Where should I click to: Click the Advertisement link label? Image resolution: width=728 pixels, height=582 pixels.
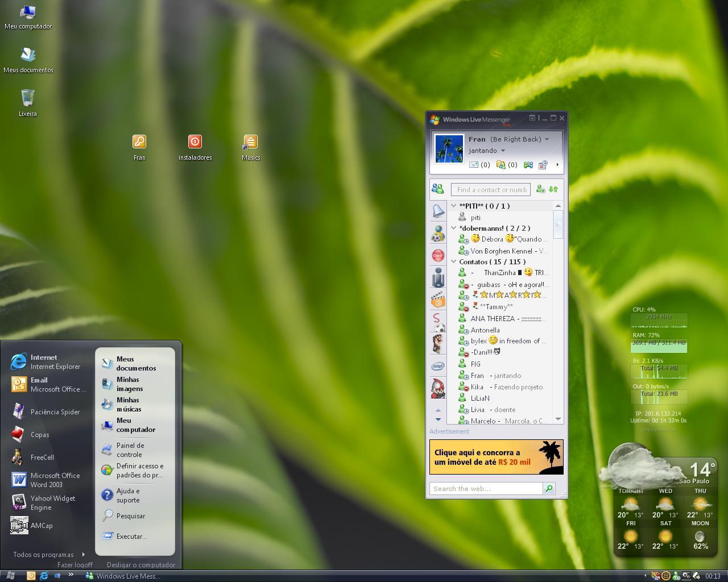[449, 431]
